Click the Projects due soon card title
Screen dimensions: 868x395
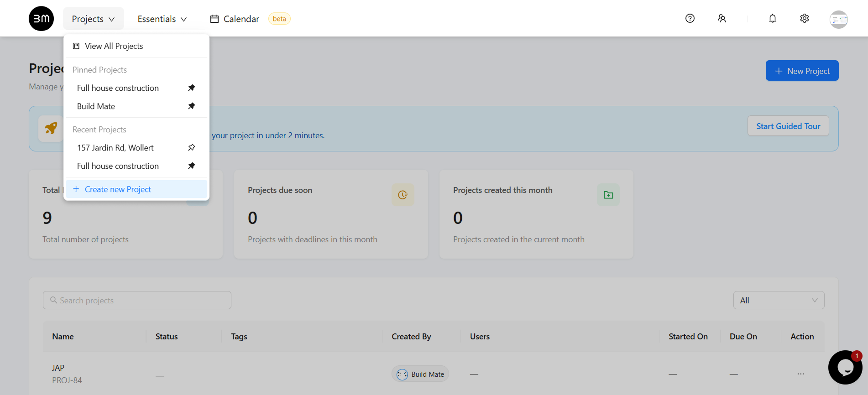[280, 190]
